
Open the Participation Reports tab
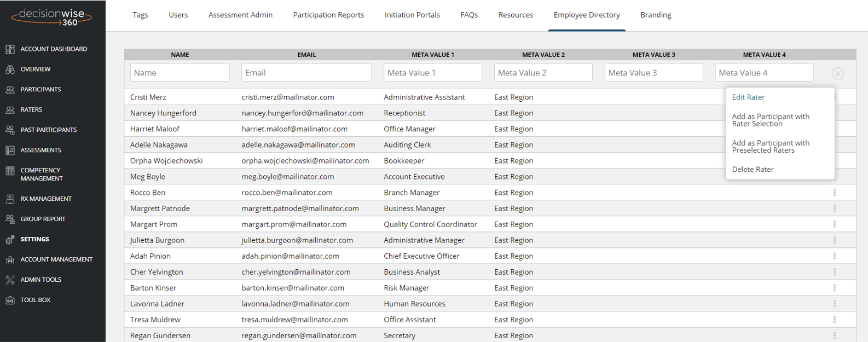point(328,15)
